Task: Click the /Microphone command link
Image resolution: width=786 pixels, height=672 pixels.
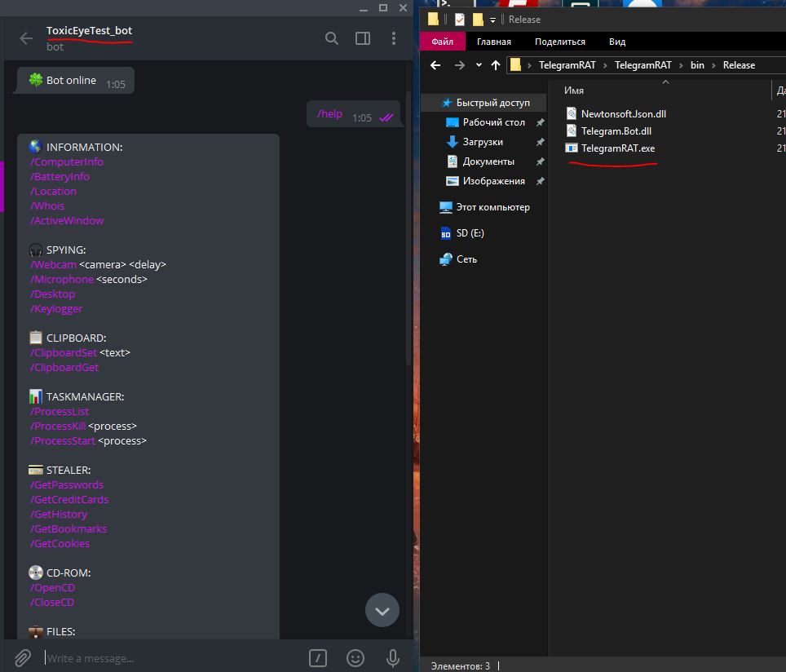Action: tap(62, 280)
